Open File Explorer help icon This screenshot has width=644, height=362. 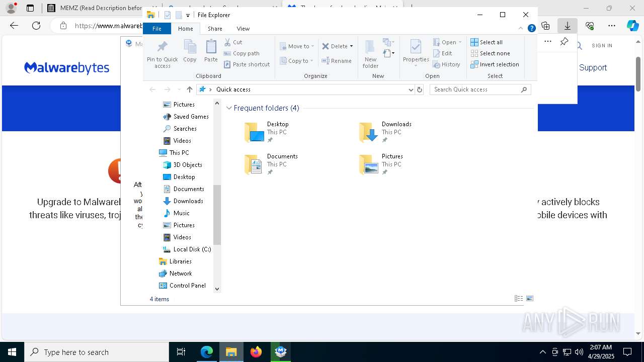pyautogui.click(x=531, y=29)
